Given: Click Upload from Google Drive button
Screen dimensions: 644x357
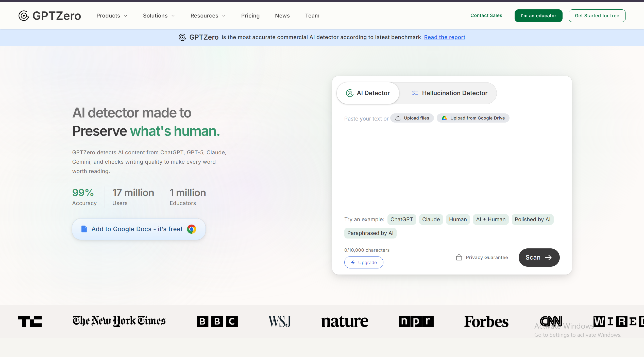Looking at the screenshot, I should point(473,118).
